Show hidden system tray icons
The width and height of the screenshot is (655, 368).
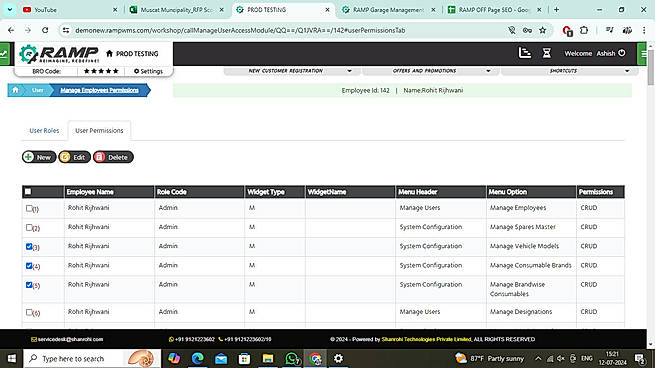[538, 358]
